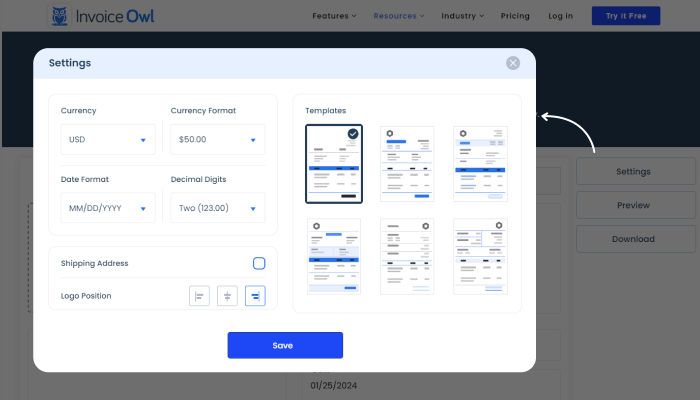Open the Features menu
Image resolution: width=700 pixels, height=400 pixels.
tap(334, 16)
